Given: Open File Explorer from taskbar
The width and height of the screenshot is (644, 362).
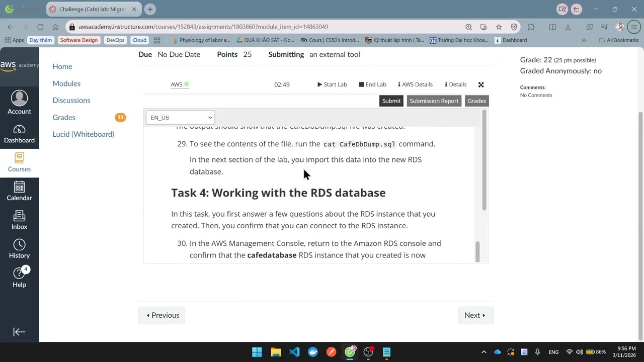Looking at the screenshot, I should [276, 352].
